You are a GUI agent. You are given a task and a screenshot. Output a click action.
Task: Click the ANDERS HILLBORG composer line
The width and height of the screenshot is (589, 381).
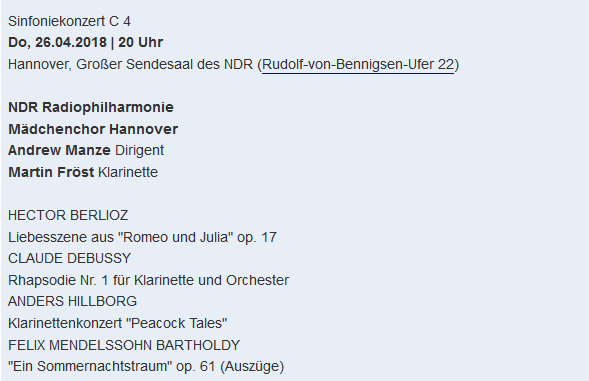tap(72, 301)
